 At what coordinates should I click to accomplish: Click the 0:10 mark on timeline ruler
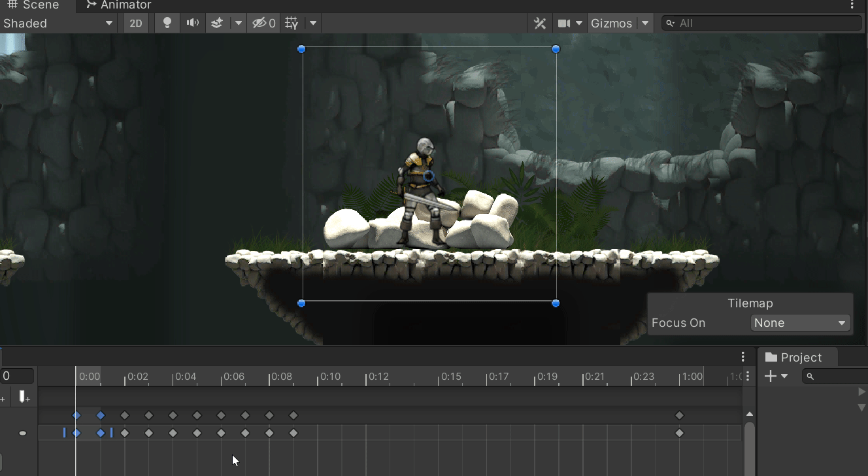coord(330,377)
